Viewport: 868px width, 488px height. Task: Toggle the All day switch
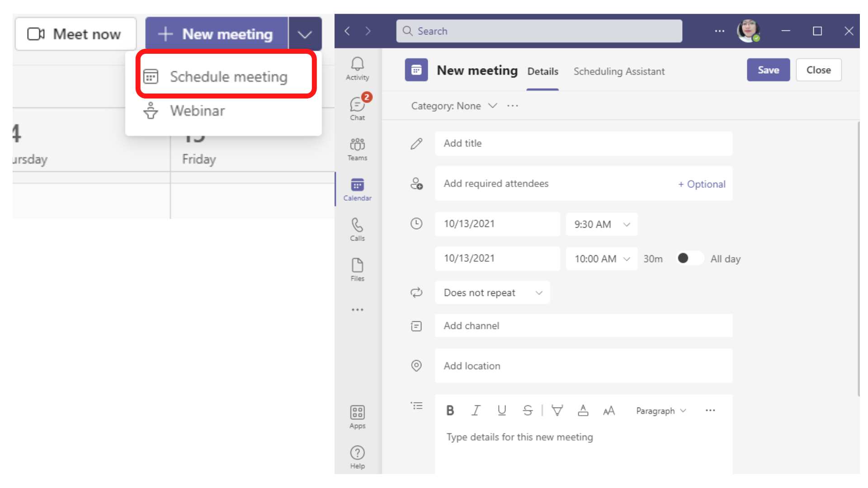(689, 258)
